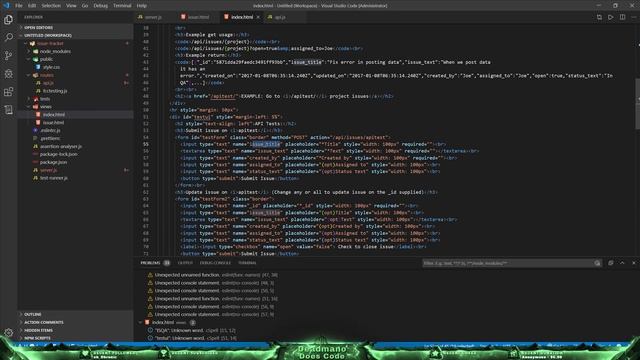Open test-runner.js in the explorer
This screenshot has height=360, width=640.
(x=53, y=178)
